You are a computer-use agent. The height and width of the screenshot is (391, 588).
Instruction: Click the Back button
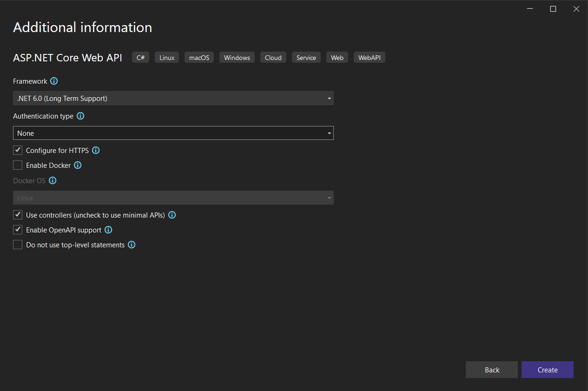click(x=491, y=370)
